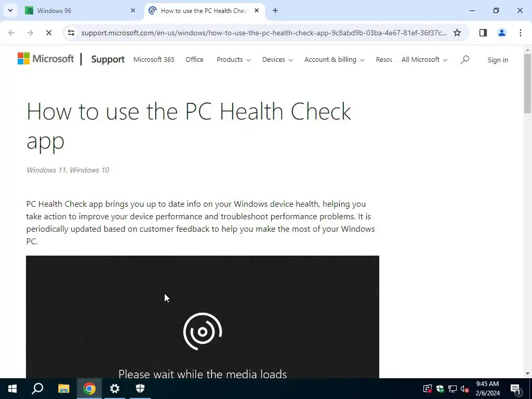Select the PC Health Check tab
The width and height of the screenshot is (532, 399).
pos(205,10)
